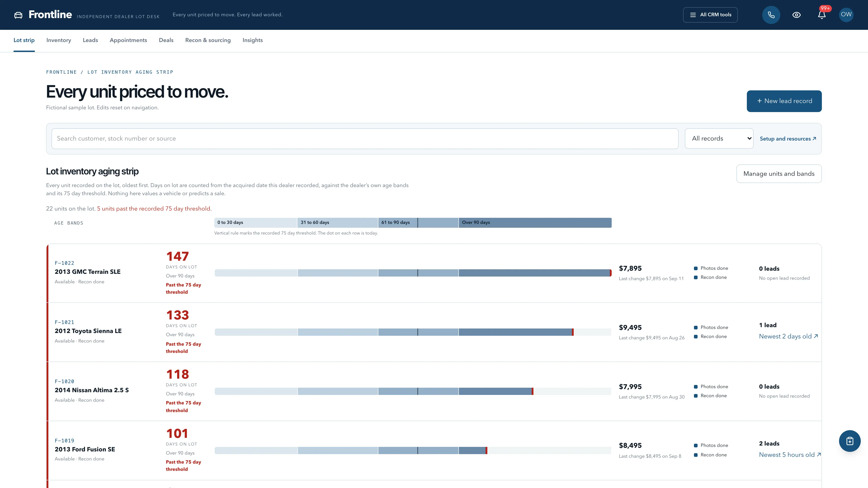Expand the All records filter dropdown
This screenshot has height=488, width=868.
tap(719, 138)
